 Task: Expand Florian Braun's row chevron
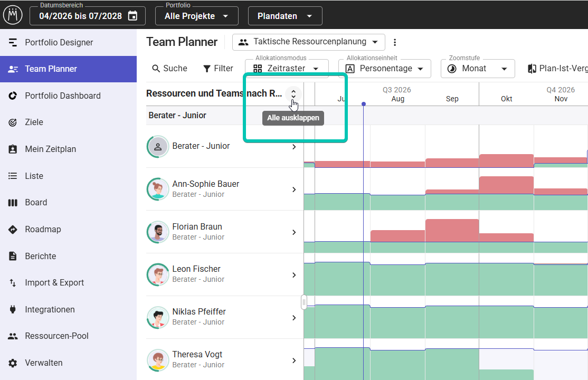pos(294,232)
